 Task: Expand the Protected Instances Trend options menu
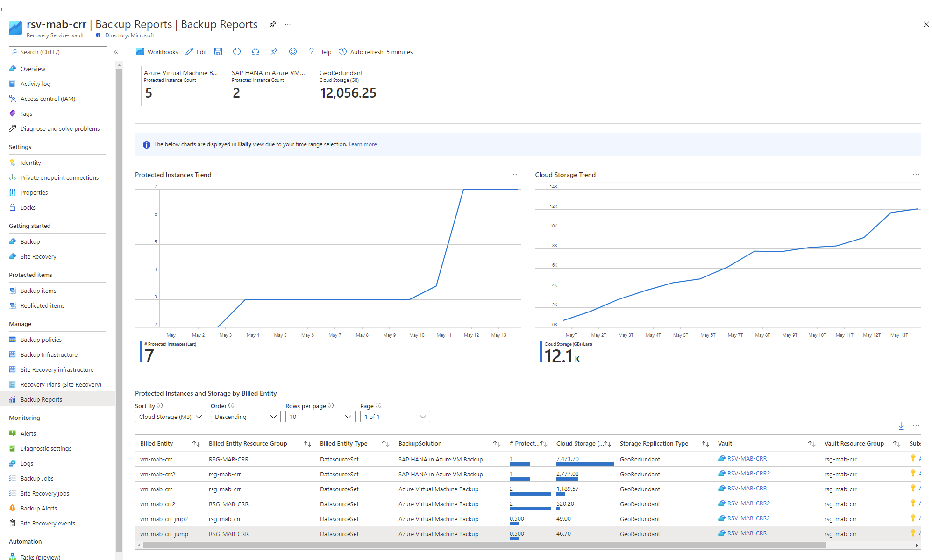tap(516, 173)
